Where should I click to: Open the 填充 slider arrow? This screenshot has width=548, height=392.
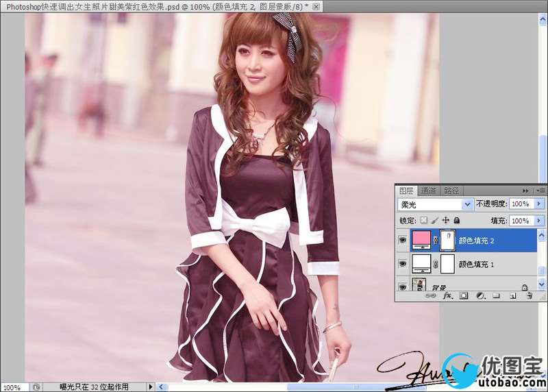(x=538, y=221)
